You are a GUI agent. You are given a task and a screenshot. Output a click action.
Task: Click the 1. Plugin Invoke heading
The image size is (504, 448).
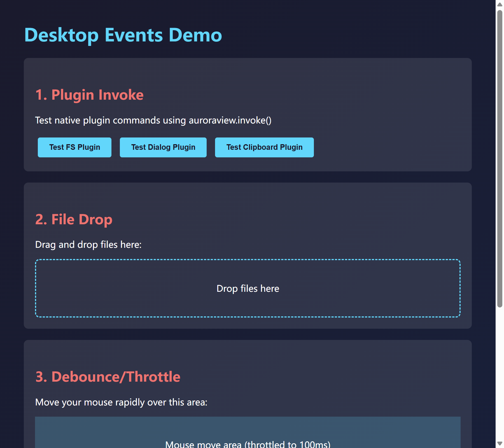click(x=89, y=95)
